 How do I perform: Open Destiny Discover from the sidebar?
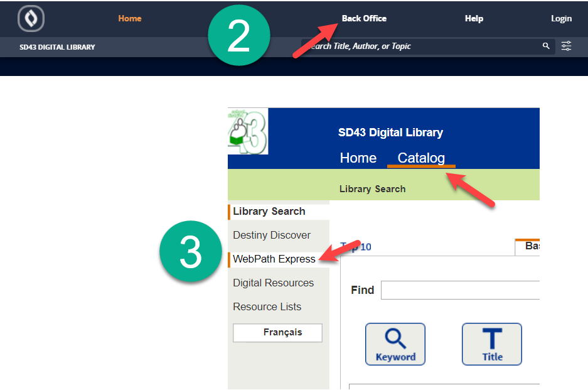(272, 235)
